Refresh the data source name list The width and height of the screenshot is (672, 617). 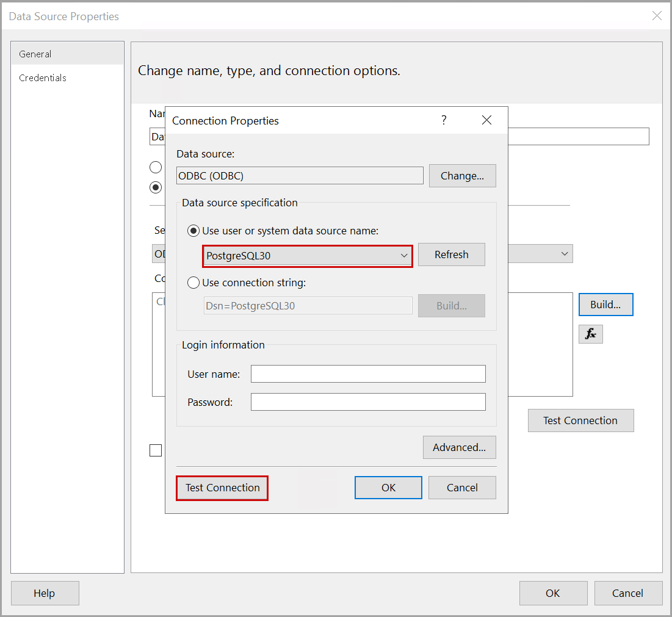point(451,254)
